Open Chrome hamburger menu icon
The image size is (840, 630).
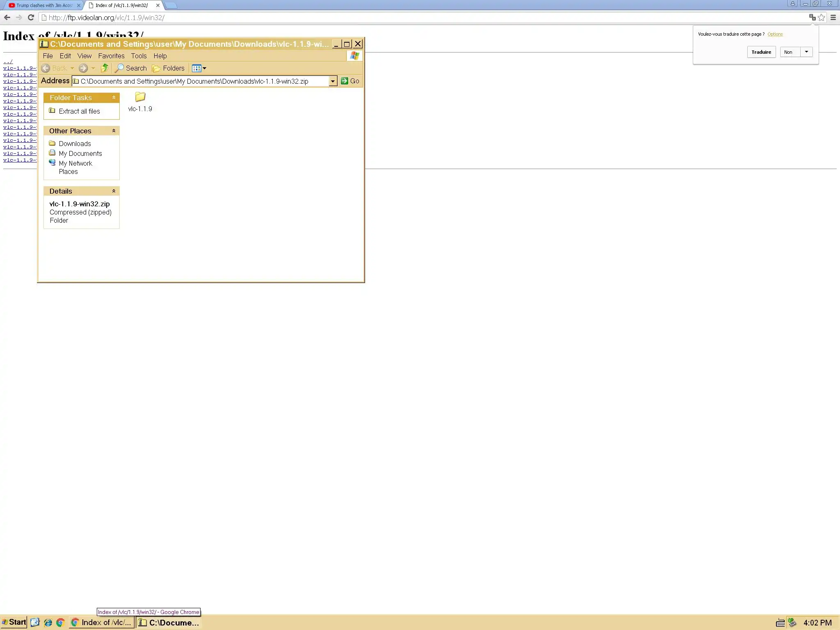click(833, 17)
